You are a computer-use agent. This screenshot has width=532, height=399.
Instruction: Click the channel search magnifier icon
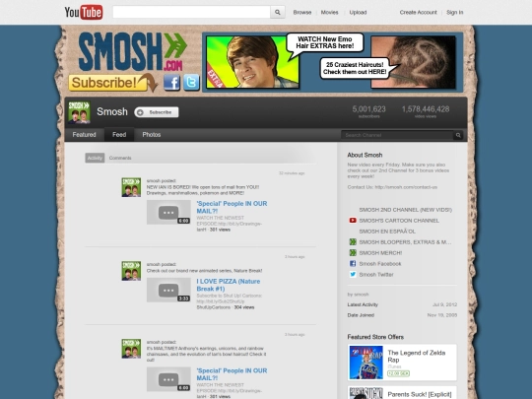point(458,135)
